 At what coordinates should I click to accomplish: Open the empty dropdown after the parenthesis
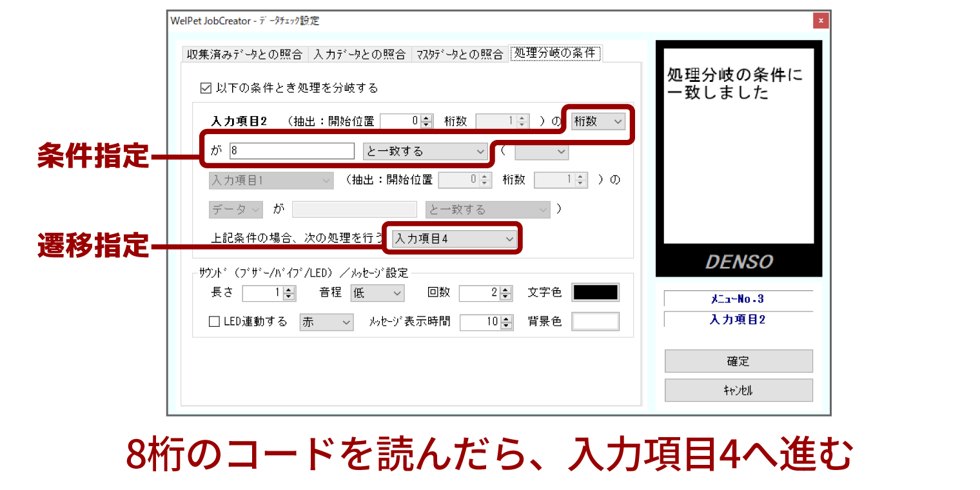coord(542,152)
